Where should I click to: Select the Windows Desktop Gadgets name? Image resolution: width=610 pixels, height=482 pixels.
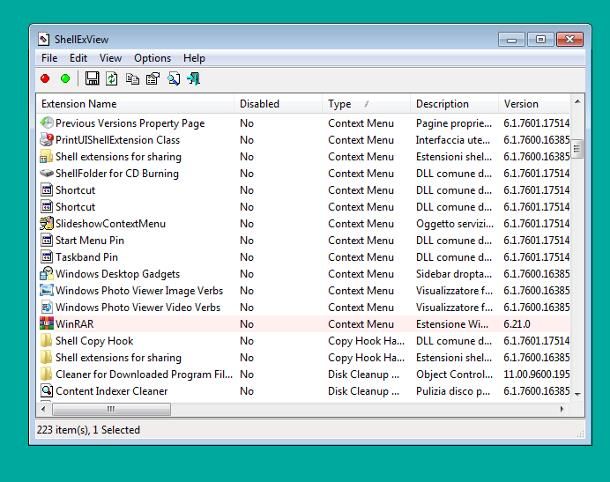pos(117,273)
